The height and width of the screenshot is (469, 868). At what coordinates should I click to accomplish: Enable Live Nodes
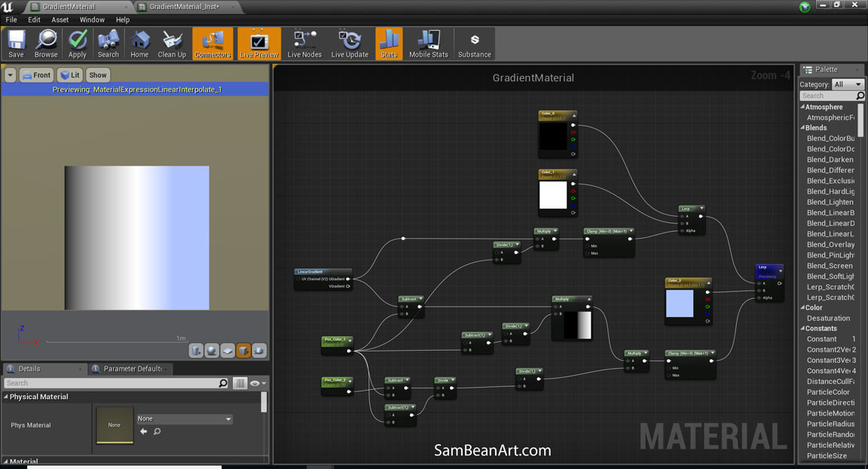click(x=304, y=44)
